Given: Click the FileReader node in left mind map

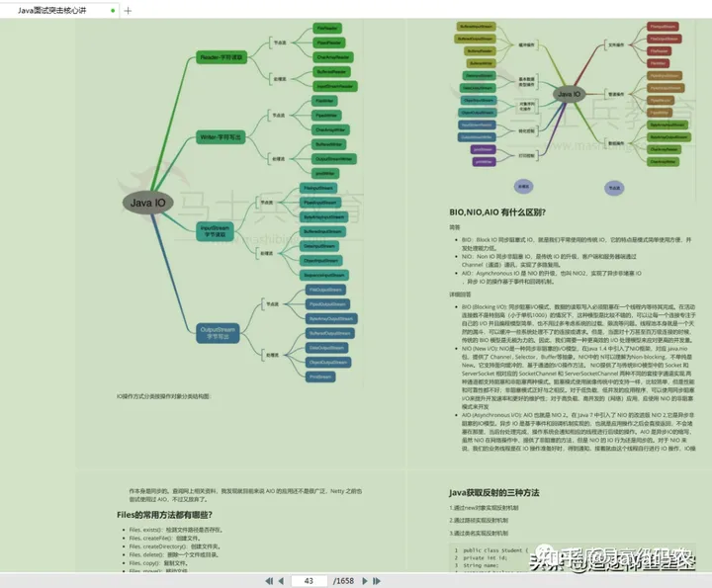Looking at the screenshot, I should (x=327, y=28).
